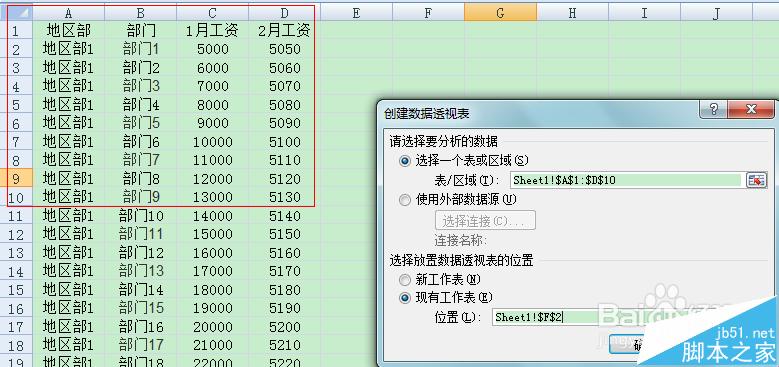Image resolution: width=779 pixels, height=367 pixels.
Task: Select 选择一个表或区域 radio option
Action: pos(405,161)
